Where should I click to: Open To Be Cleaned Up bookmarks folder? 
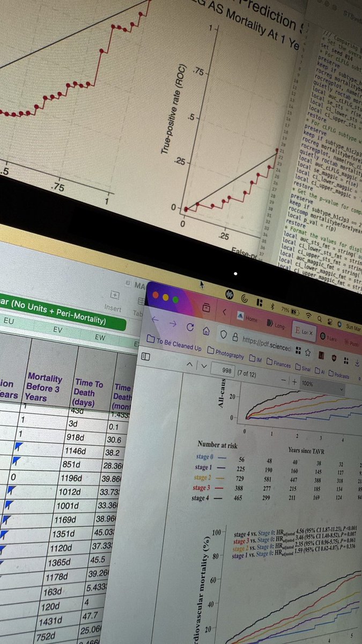coord(174,343)
